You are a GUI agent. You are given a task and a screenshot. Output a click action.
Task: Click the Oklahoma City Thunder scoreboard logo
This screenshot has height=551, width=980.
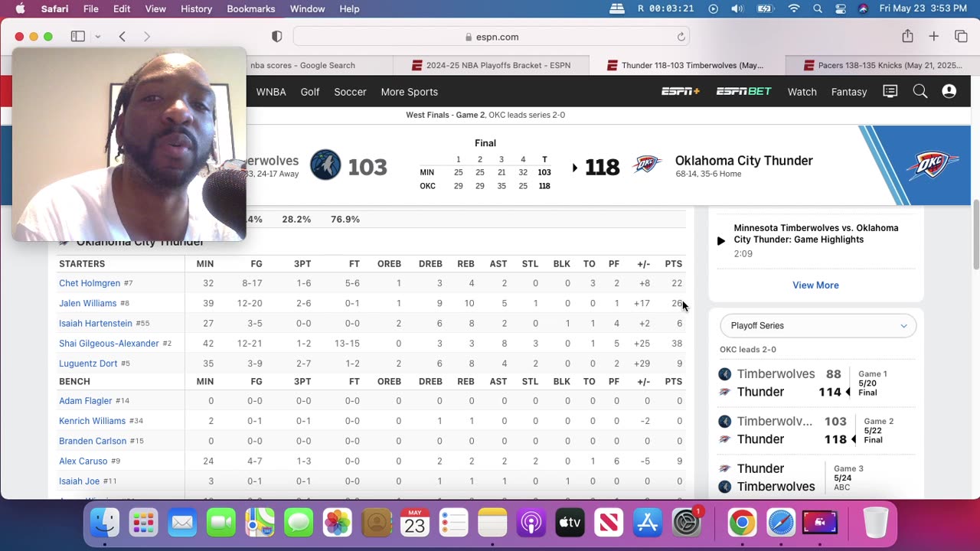click(647, 165)
